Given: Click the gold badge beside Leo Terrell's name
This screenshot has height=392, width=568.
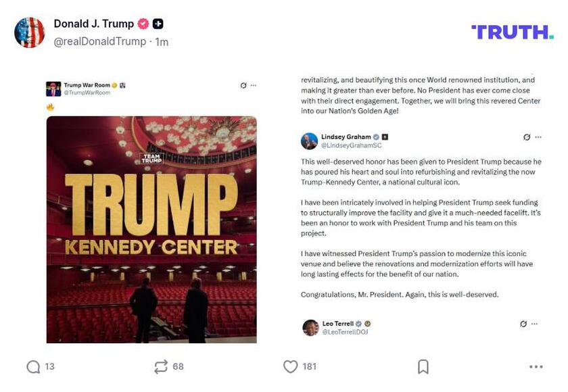Looking at the screenshot, I should pyautogui.click(x=366, y=324).
